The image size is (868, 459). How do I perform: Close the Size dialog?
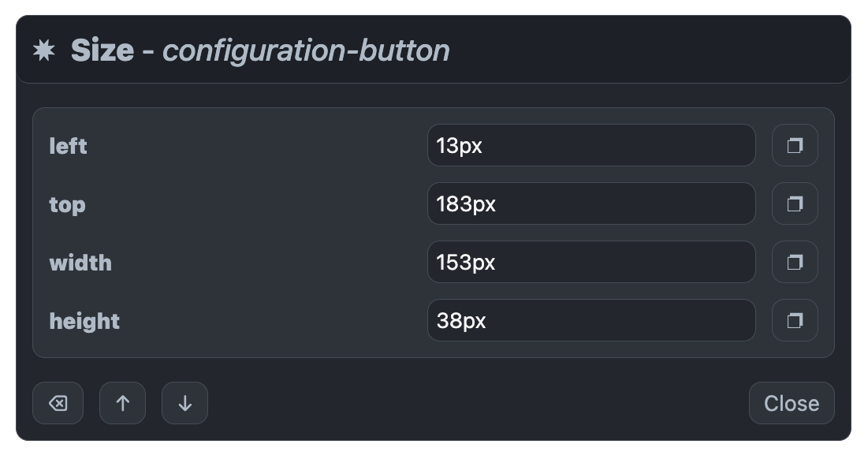792,403
